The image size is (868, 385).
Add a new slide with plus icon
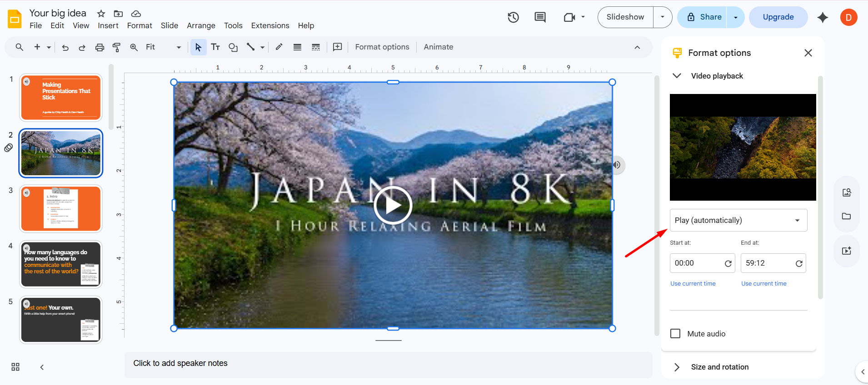pos(37,47)
